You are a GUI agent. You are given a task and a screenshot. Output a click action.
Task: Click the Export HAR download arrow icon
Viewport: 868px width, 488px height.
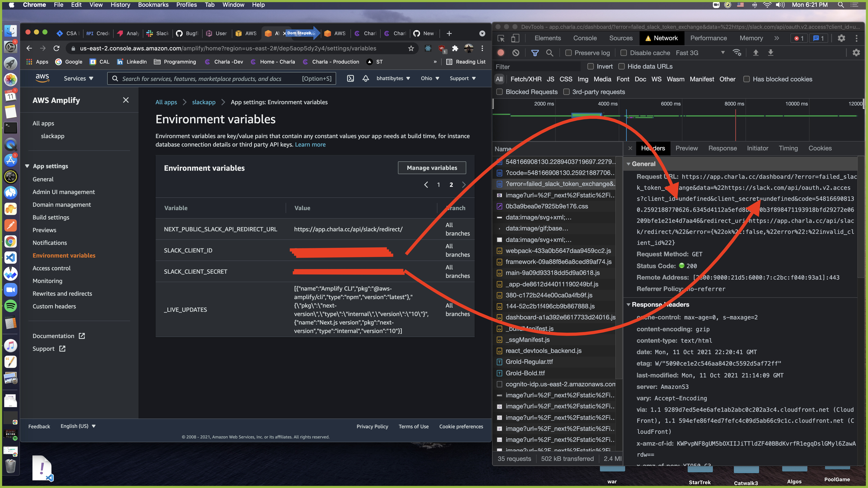click(771, 53)
